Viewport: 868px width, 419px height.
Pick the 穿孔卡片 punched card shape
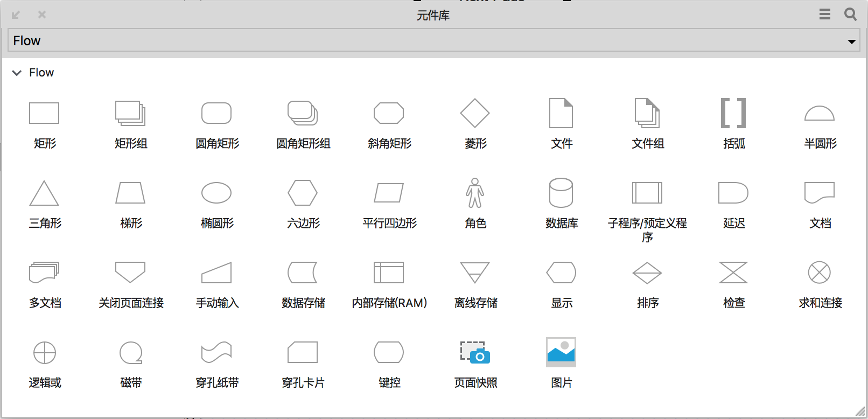(x=303, y=352)
